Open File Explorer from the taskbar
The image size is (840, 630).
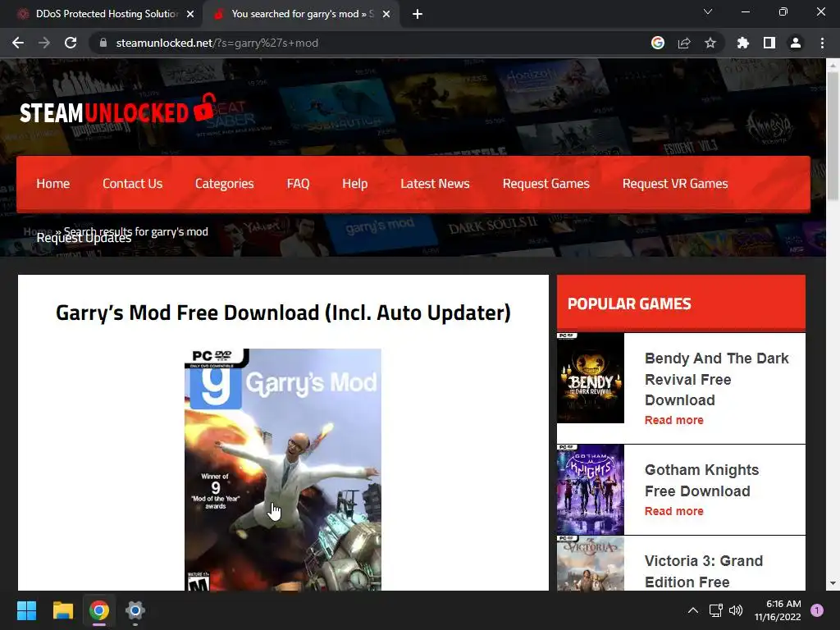click(62, 610)
